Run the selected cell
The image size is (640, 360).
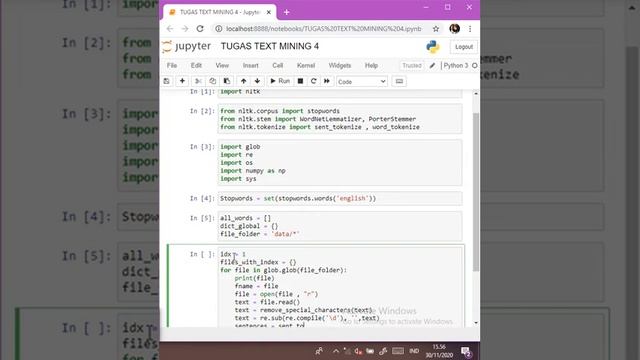280,81
